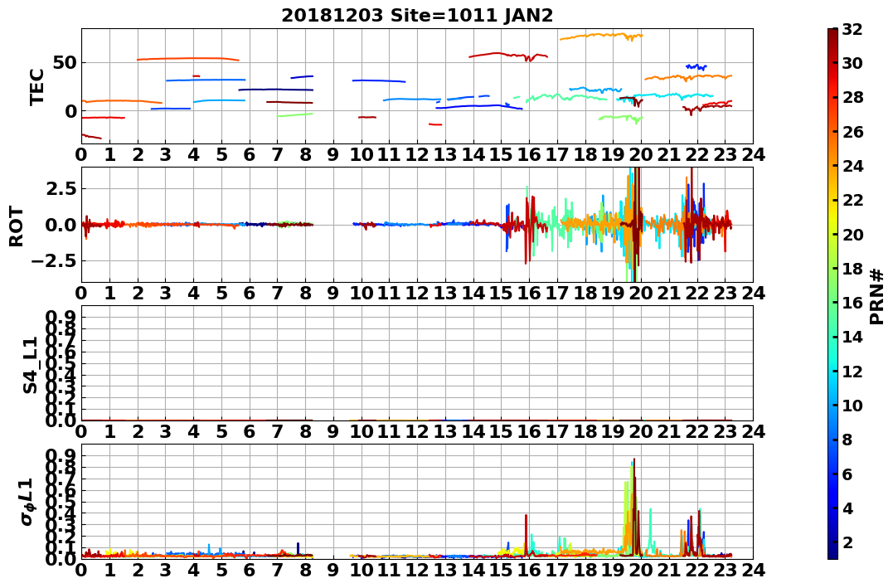Image resolution: width=893 pixels, height=588 pixels.
Task: Click colorbar tick label 8
Action: click(847, 440)
